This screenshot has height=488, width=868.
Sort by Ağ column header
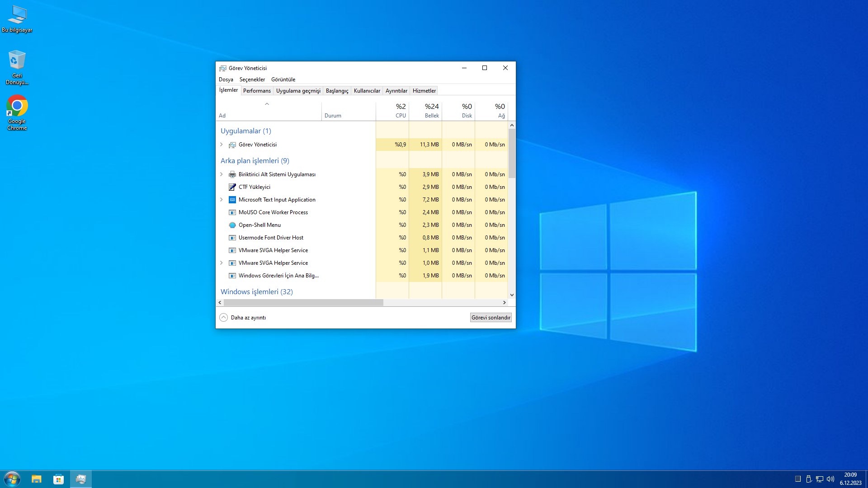(x=491, y=111)
